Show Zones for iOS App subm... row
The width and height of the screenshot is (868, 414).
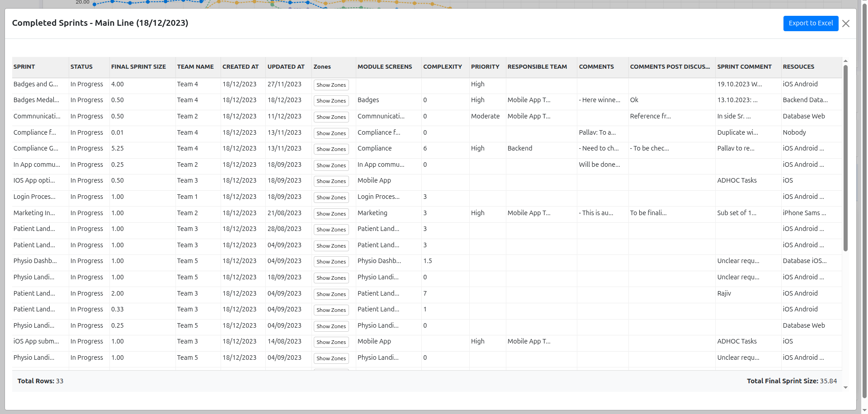331,342
